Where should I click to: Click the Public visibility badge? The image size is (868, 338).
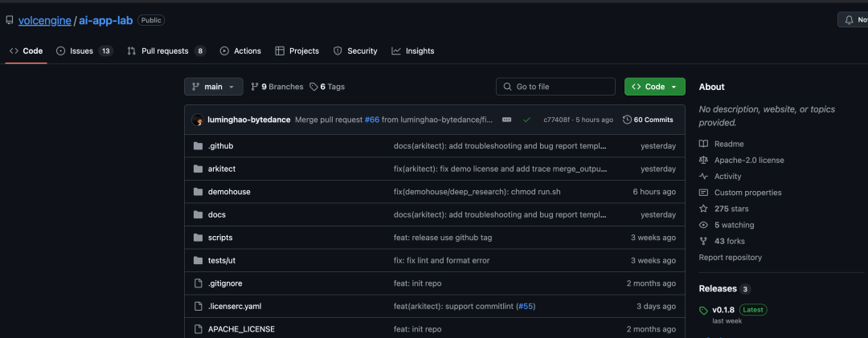151,20
